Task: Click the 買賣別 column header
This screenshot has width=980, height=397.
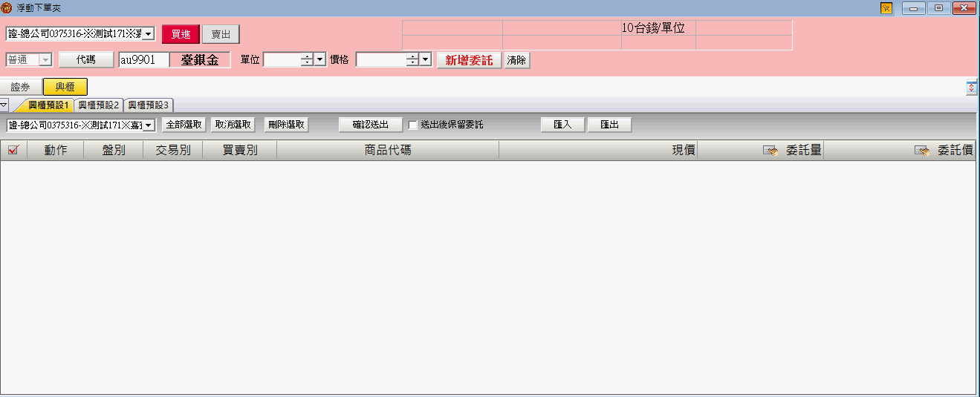Action: coord(240,151)
